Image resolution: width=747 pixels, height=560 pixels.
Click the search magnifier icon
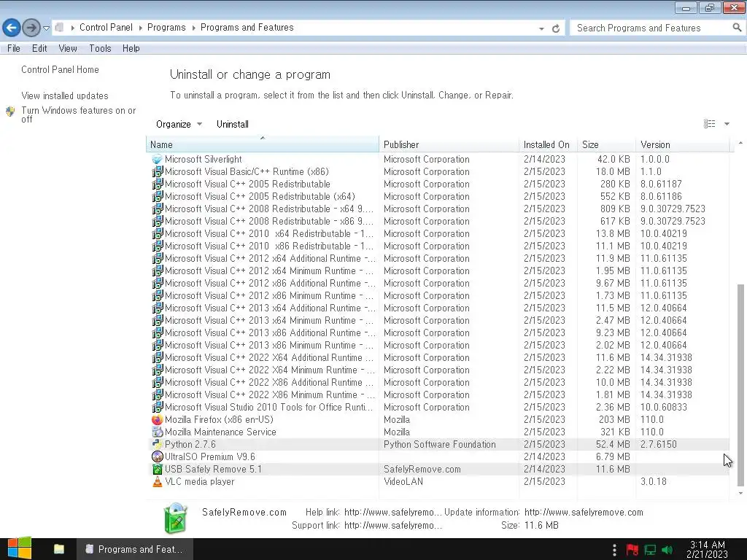[x=737, y=28]
